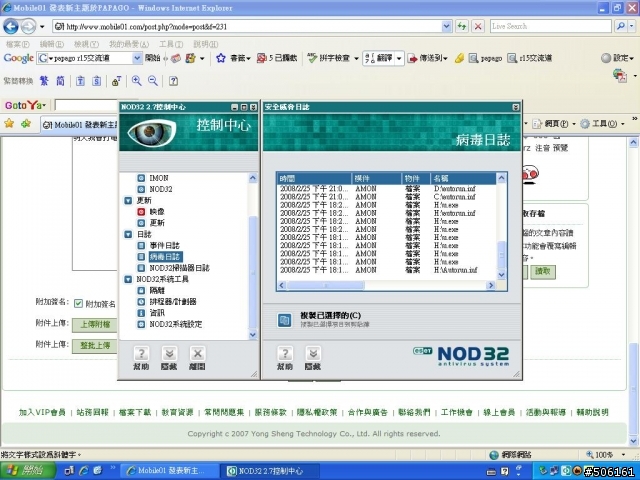
Task: Select log row with C:\autorun.inf
Action: point(387,197)
